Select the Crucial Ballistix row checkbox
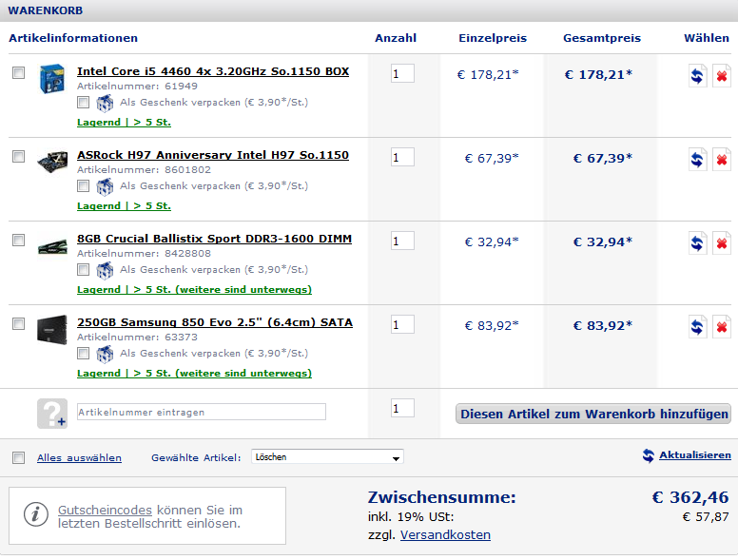 tap(18, 240)
